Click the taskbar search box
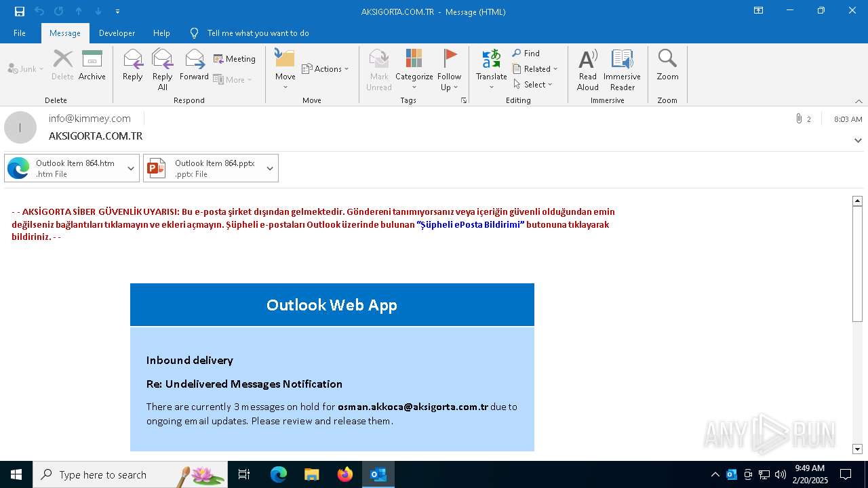Viewport: 868px width, 488px height. (x=130, y=474)
